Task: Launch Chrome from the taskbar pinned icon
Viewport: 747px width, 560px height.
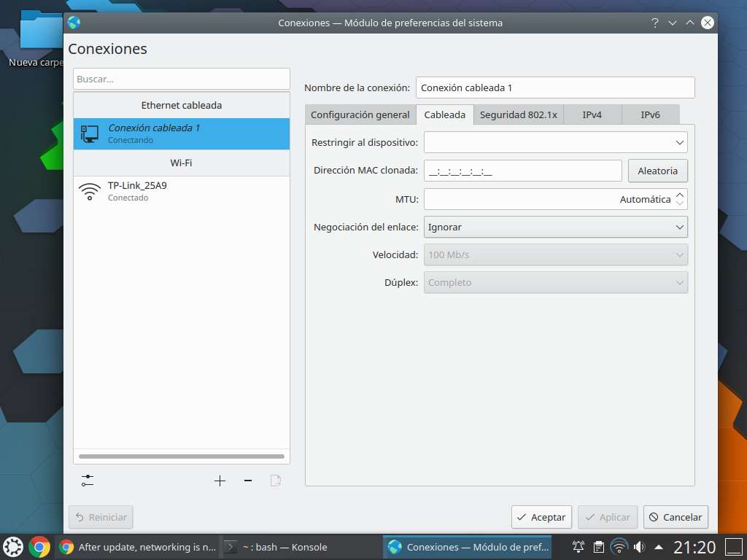Action: tap(39, 546)
